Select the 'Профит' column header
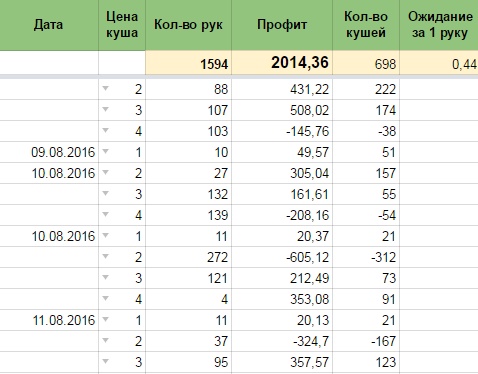 pyautogui.click(x=282, y=25)
